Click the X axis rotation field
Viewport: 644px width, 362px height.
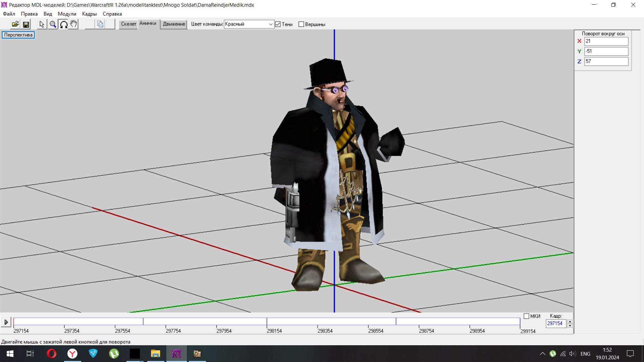[x=606, y=41]
